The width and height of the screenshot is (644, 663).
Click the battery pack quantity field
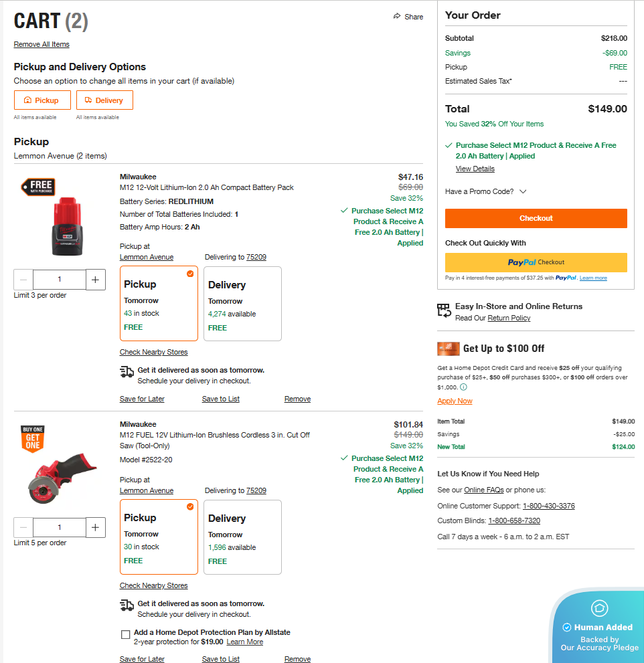(59, 280)
